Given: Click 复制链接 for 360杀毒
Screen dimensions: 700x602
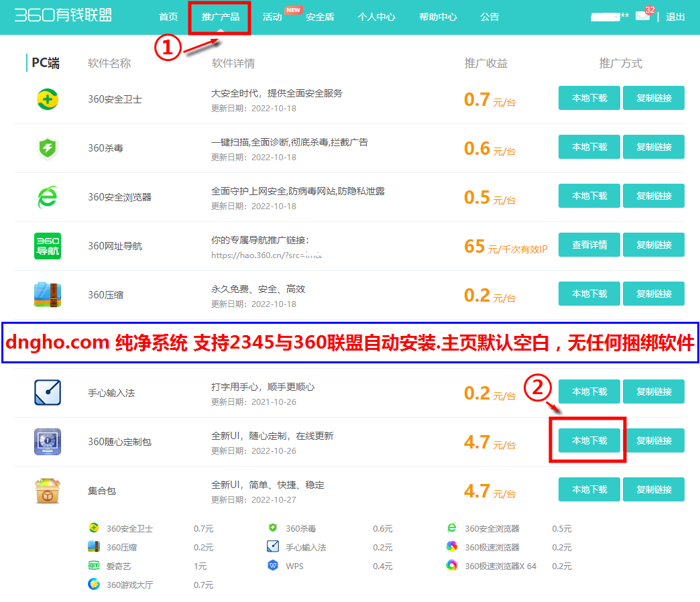Looking at the screenshot, I should (x=654, y=147).
